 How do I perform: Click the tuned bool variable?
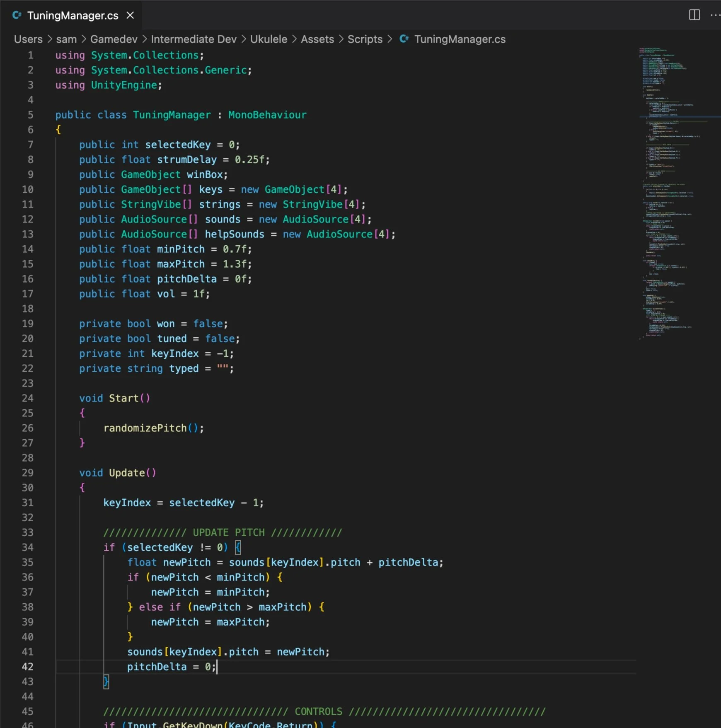pos(172,339)
